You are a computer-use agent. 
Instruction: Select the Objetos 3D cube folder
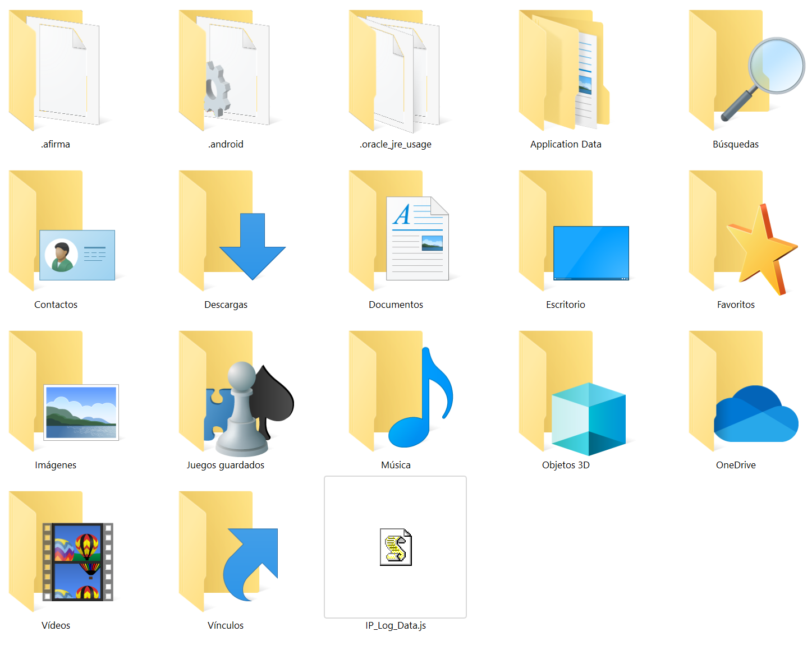coord(565,391)
